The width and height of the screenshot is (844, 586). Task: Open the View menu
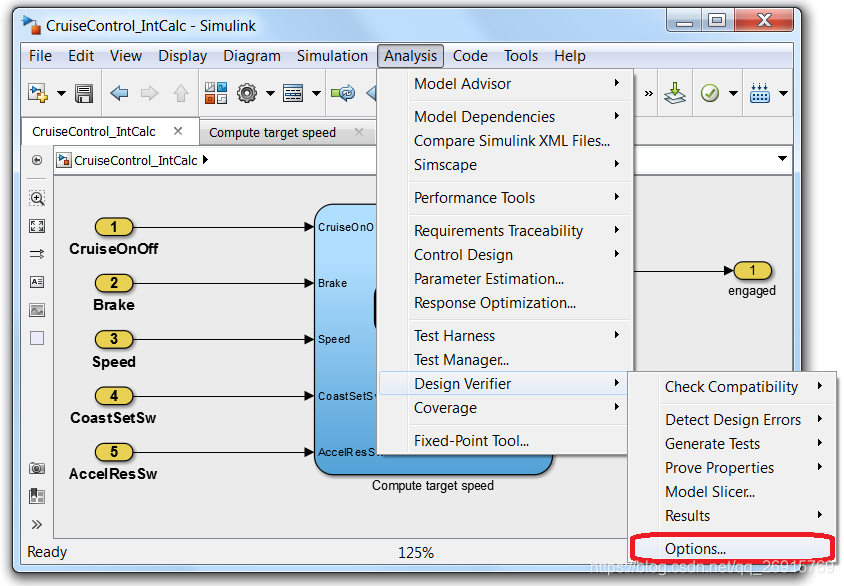click(x=126, y=56)
